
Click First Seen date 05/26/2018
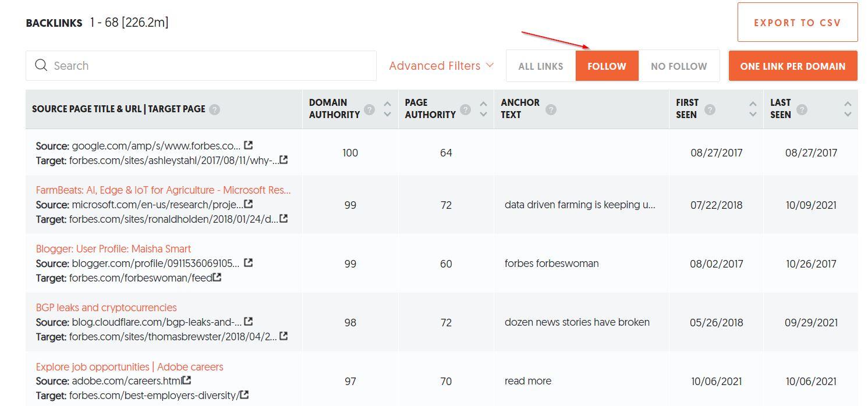(x=717, y=322)
